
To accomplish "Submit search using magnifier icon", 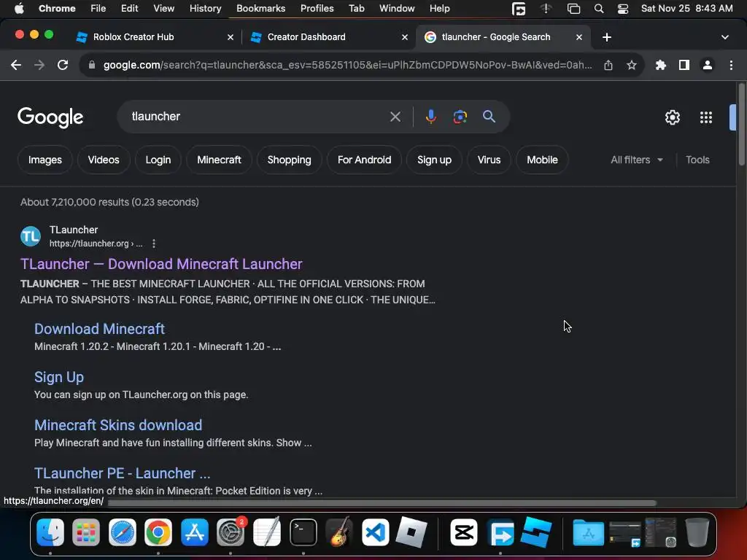I will [489, 117].
